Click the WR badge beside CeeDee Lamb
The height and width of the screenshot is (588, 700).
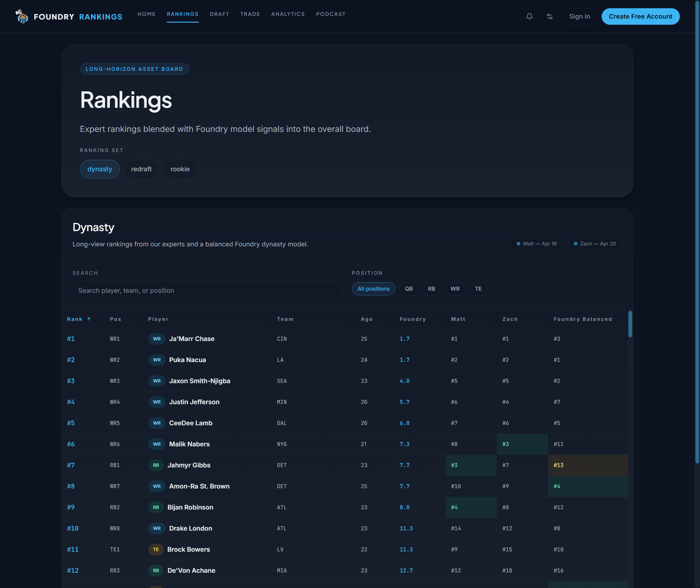pos(157,423)
